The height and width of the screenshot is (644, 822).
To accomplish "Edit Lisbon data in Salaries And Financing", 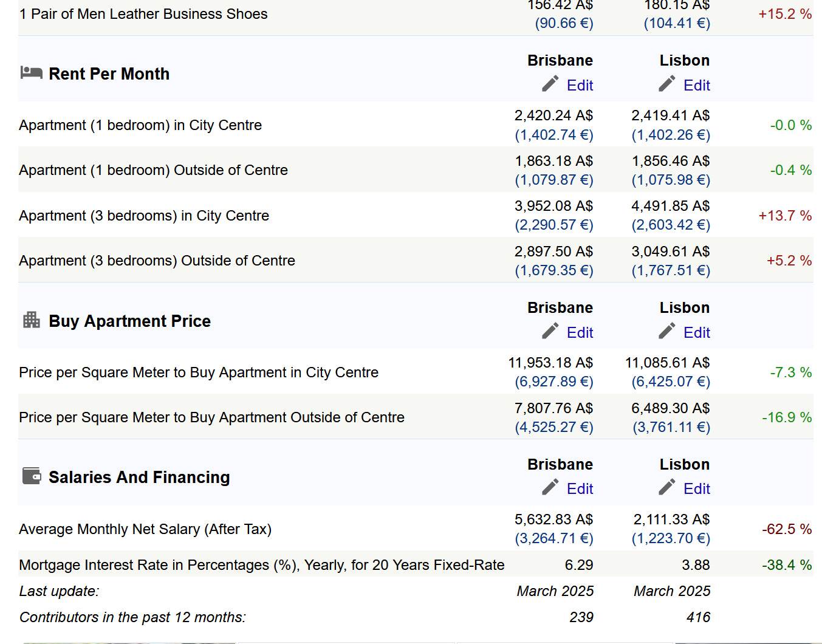I will [x=696, y=489].
